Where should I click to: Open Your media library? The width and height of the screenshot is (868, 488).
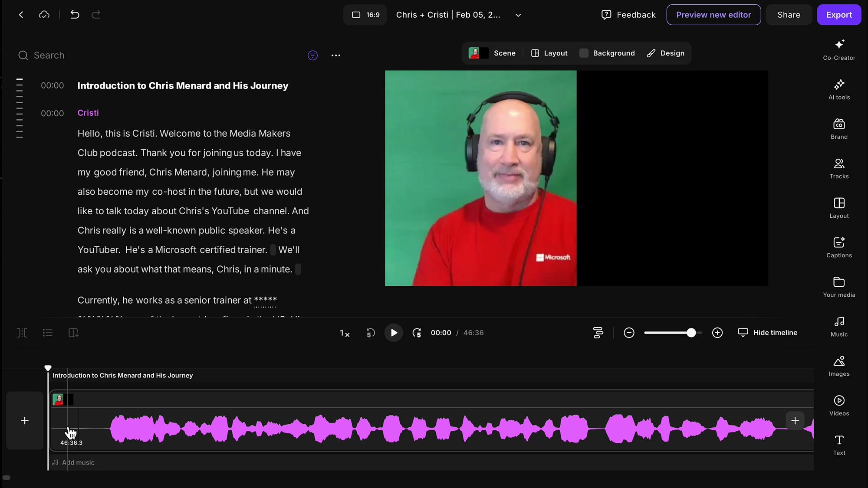coord(838,286)
